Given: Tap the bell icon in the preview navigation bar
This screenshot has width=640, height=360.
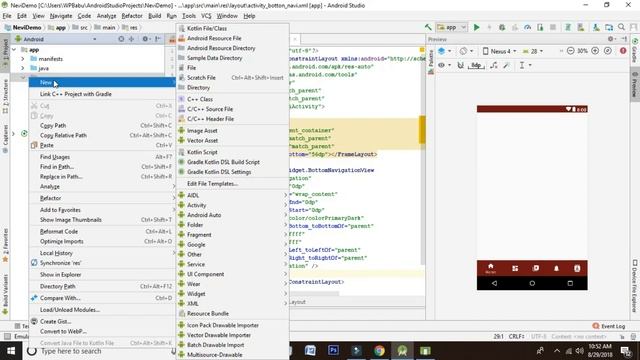Looking at the screenshot, I should [556, 268].
